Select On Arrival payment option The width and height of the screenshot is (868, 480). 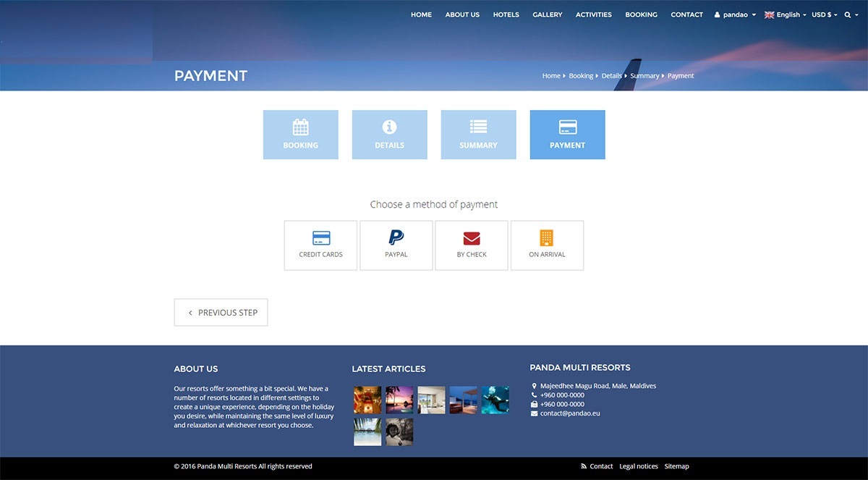click(x=547, y=245)
